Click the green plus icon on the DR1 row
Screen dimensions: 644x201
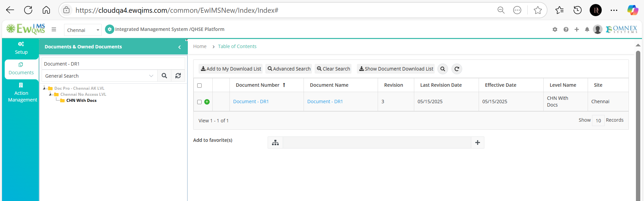(x=207, y=102)
